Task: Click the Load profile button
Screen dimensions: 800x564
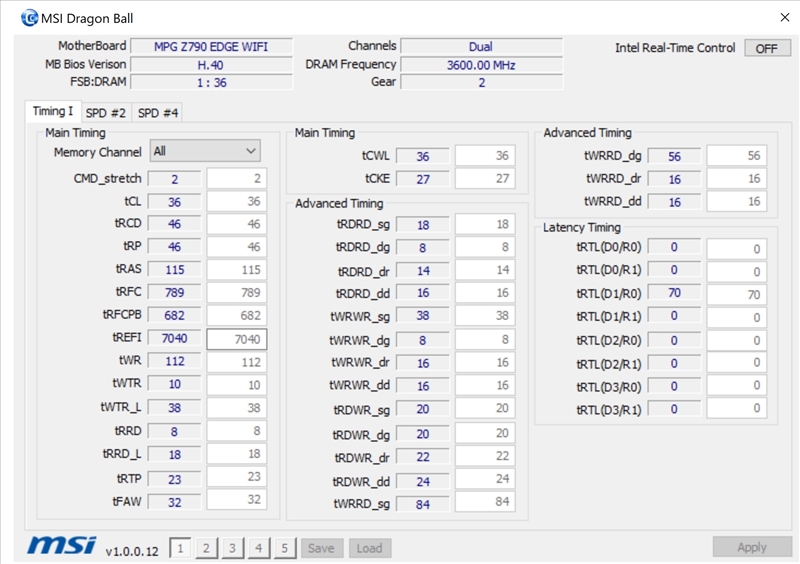Action: click(369, 548)
